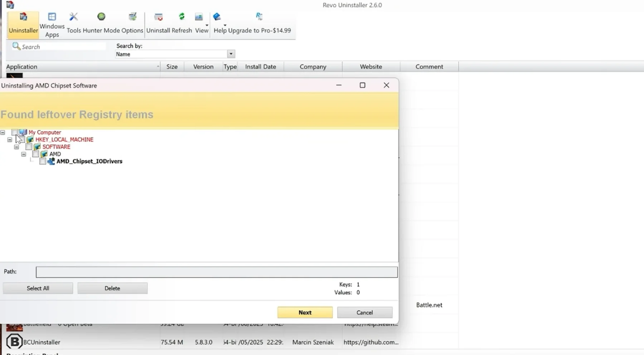Check the HKEY_LOCAL_MACHINE checkbox

coord(21,139)
